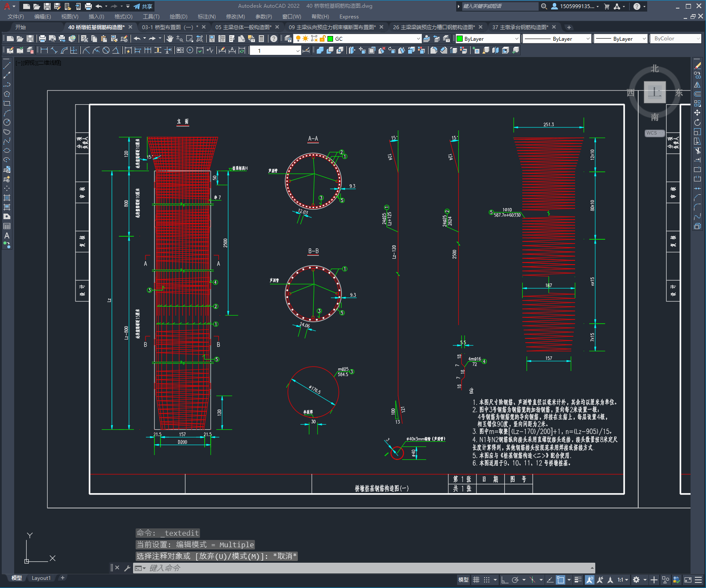Open the 绘图(D) menu
The width and height of the screenshot is (706, 588).
coord(179,17)
